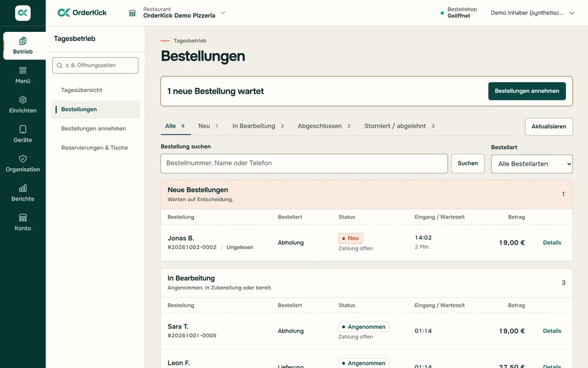Select Bestellungen in the side menu
The width and height of the screenshot is (588, 368).
(x=96, y=109)
